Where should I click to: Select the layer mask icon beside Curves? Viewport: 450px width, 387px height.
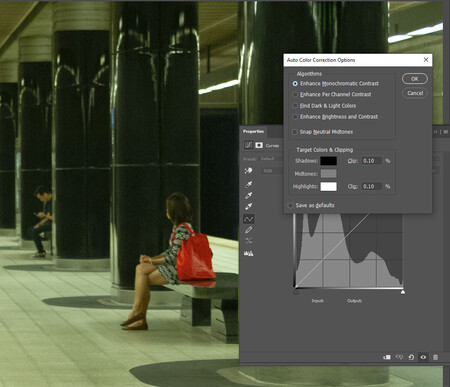pyautogui.click(x=259, y=145)
